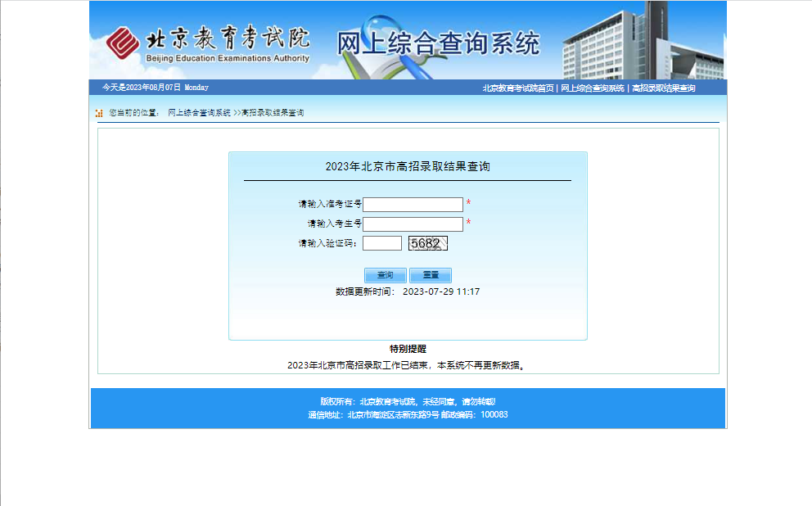
Task: Click the 网上综合查询系统 breadcrumb text
Action: [x=200, y=113]
